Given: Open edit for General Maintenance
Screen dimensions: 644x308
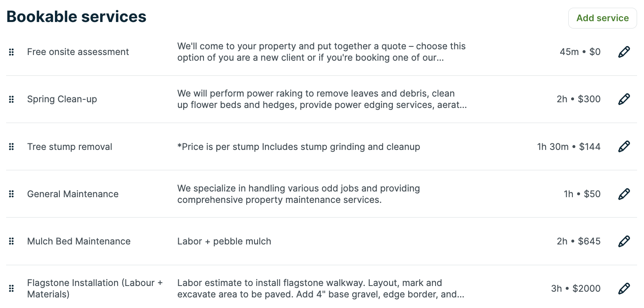Looking at the screenshot, I should pos(624,194).
